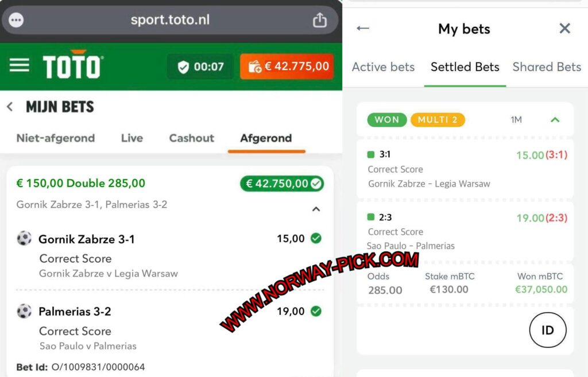Collapse the Double 285,00 bet details
This screenshot has height=377, width=588.
click(316, 209)
